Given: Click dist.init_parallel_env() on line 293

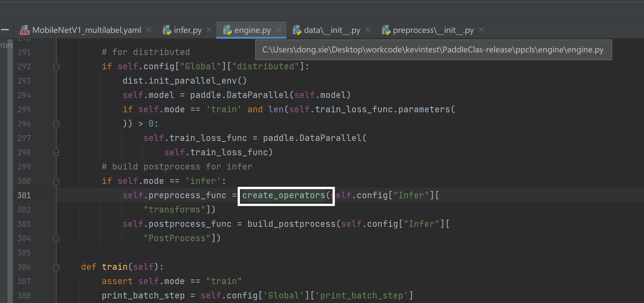Looking at the screenshot, I should 185,81.
